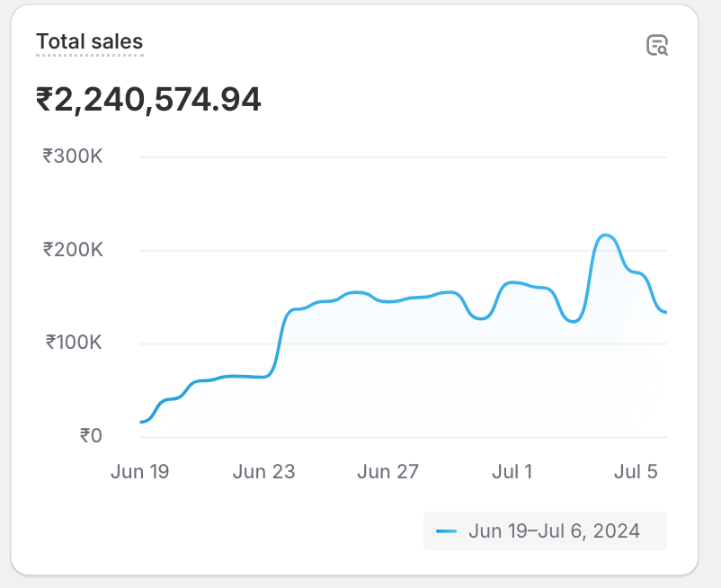721x588 pixels.
Task: Click the ₹2,240,574.94 total amount
Action: [x=148, y=99]
